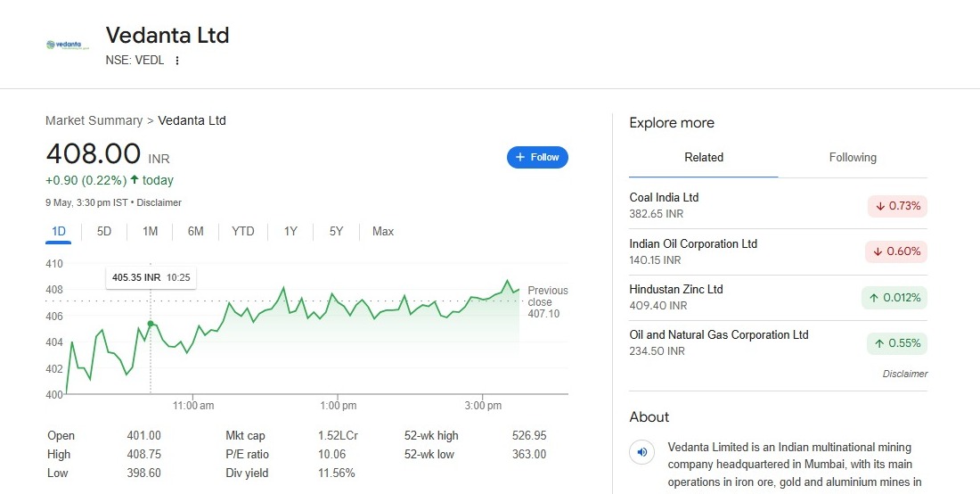Viewport: 980px width, 494px height.
Task: Click the 52-wk high value 526.95
Action: 529,436
